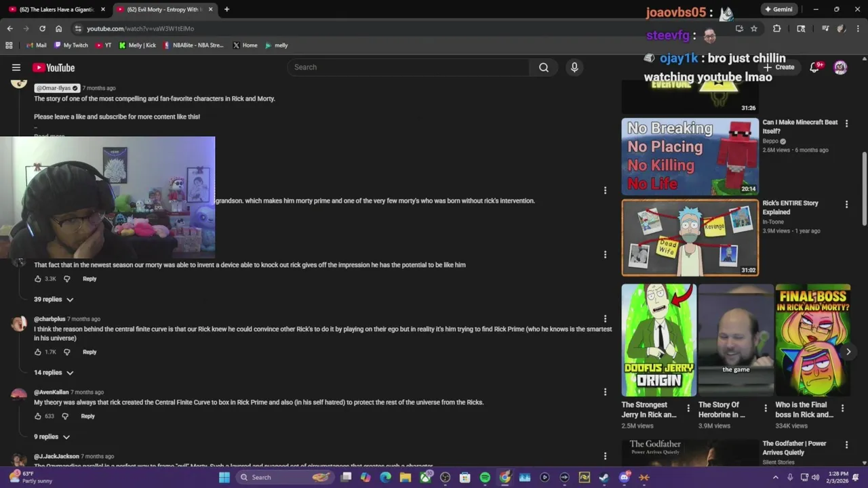Image resolution: width=868 pixels, height=488 pixels.
Task: Open Chrome three-dot menu
Action: pos(859,28)
